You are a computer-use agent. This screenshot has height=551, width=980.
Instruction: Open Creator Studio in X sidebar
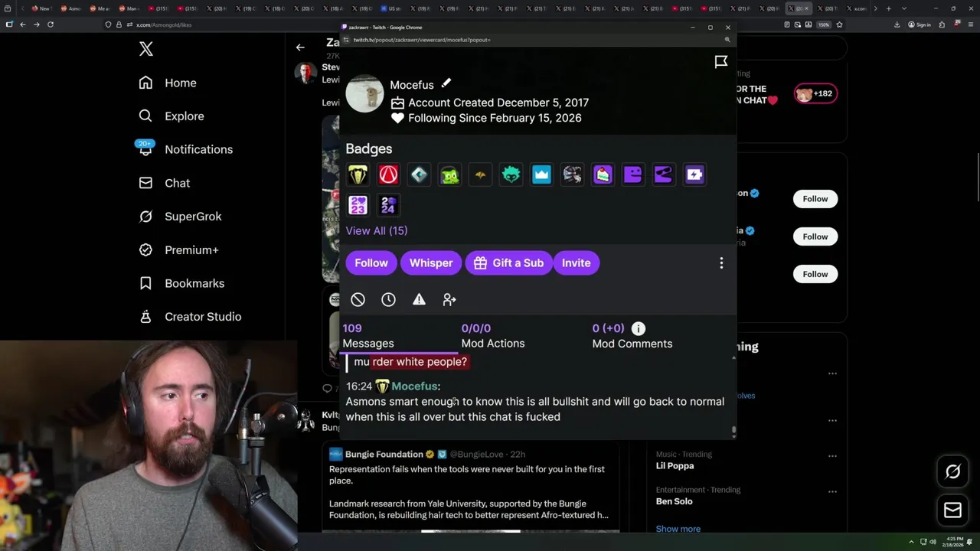tap(190, 317)
